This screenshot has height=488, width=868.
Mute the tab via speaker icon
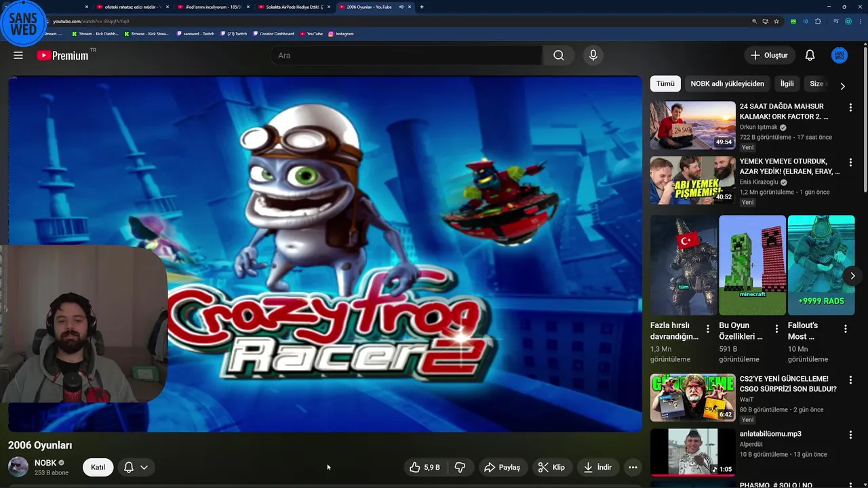tap(401, 7)
